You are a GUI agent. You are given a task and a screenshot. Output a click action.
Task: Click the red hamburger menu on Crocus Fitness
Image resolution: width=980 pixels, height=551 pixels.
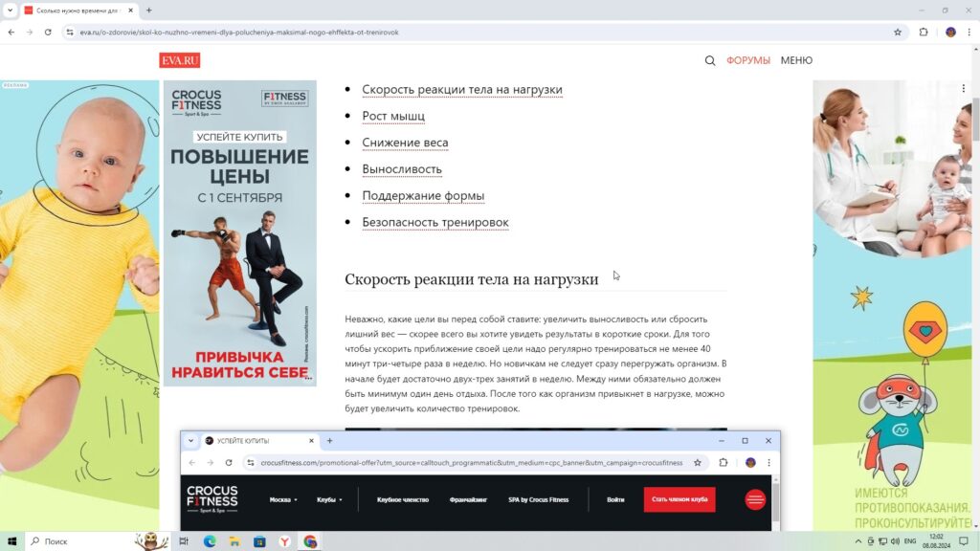[x=755, y=499]
